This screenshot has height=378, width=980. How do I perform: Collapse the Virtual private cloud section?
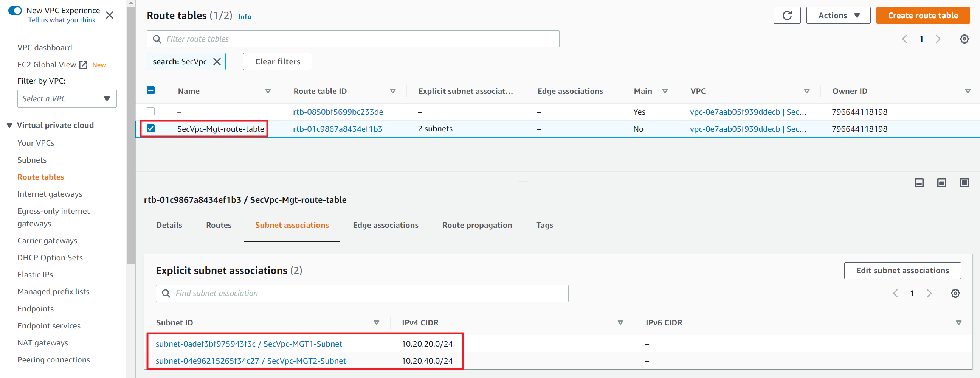[x=9, y=126]
